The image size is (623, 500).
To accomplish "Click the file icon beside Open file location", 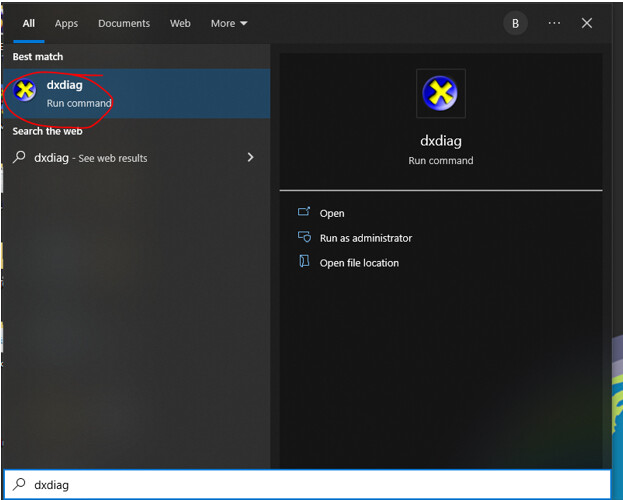I will [x=304, y=262].
